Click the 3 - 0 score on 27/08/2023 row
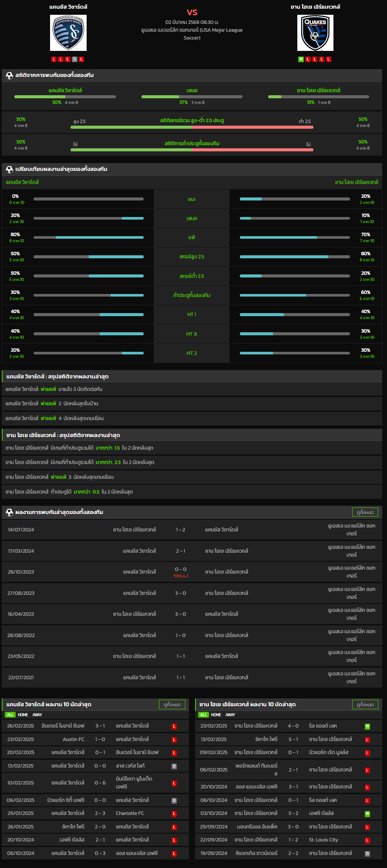 coord(181,593)
